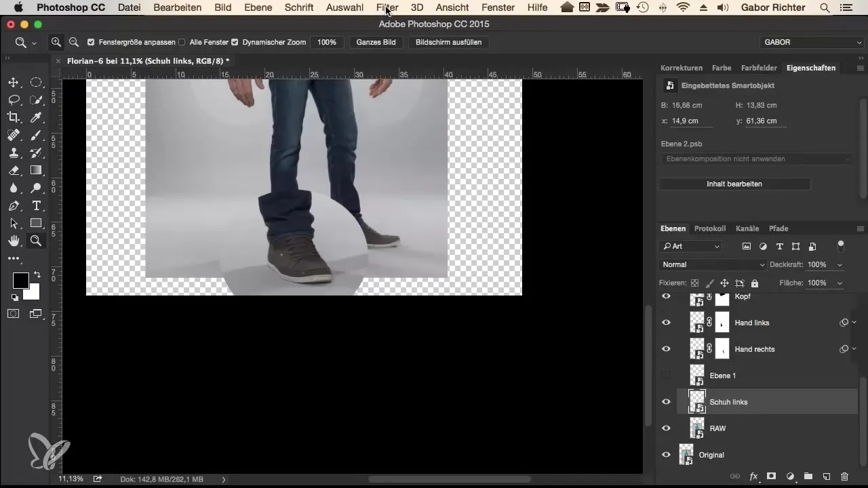Select the Rectangle shape tool
This screenshot has height=488, width=868.
pos(36,224)
